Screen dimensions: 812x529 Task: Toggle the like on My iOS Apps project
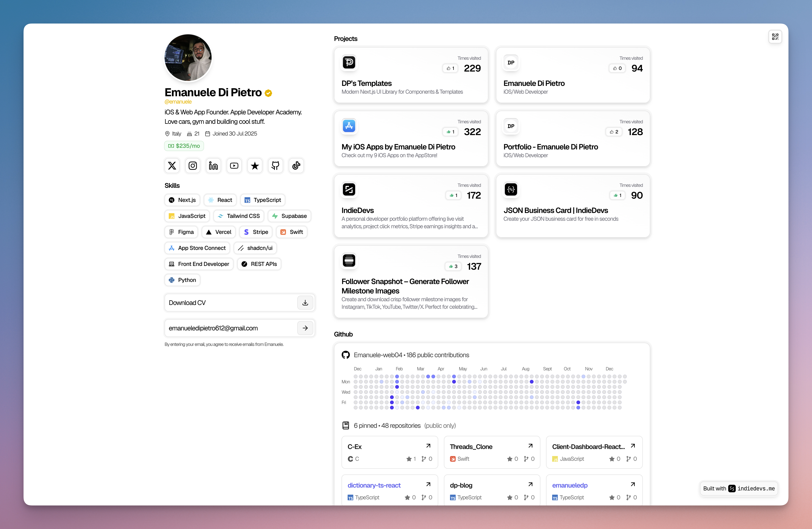click(450, 132)
